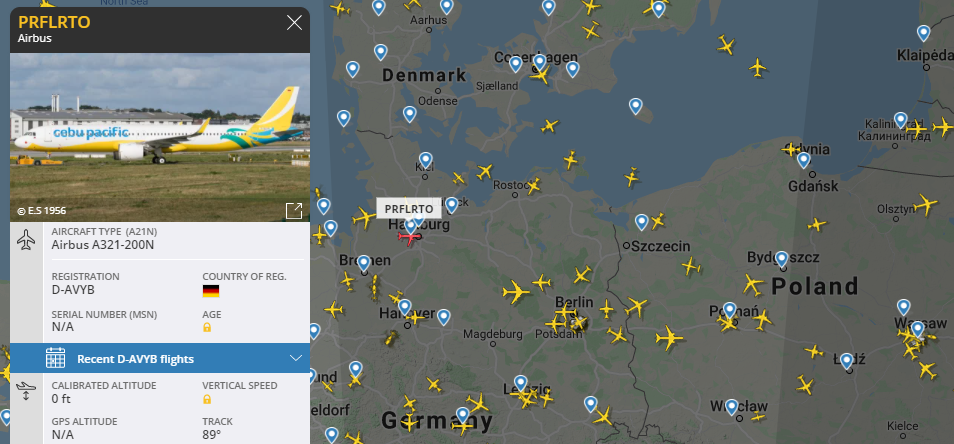
Task: Click the airport pin at Wrocław
Action: [731, 406]
